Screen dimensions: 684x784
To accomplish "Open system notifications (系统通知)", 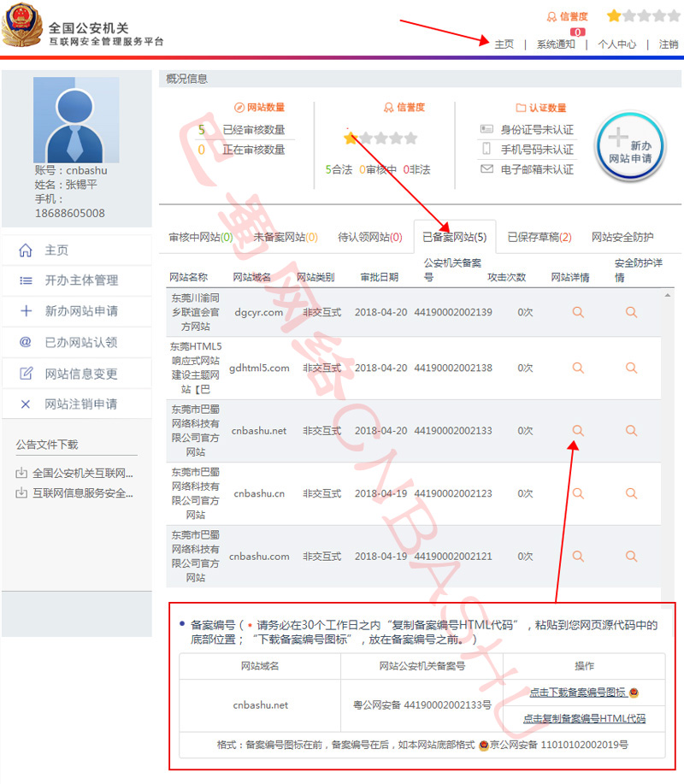I will [x=556, y=44].
